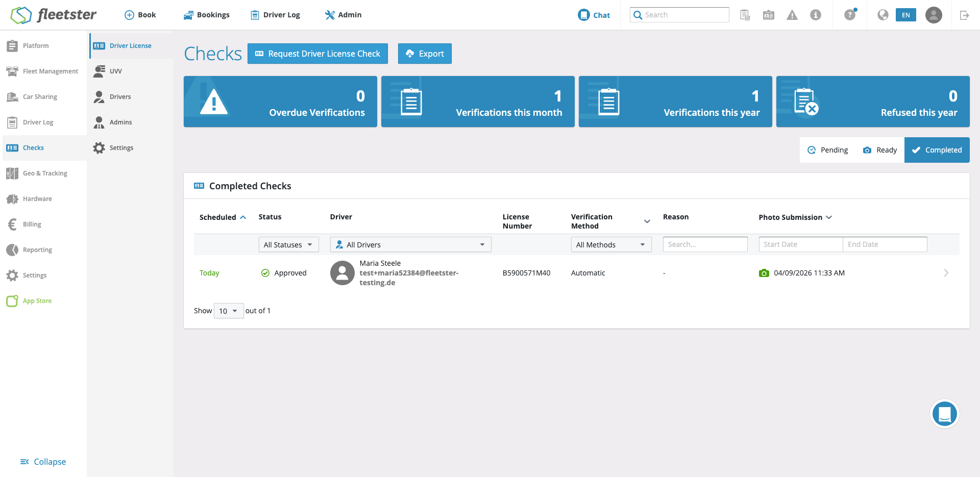Select the EN language button
This screenshot has width=980, height=477.
point(906,15)
